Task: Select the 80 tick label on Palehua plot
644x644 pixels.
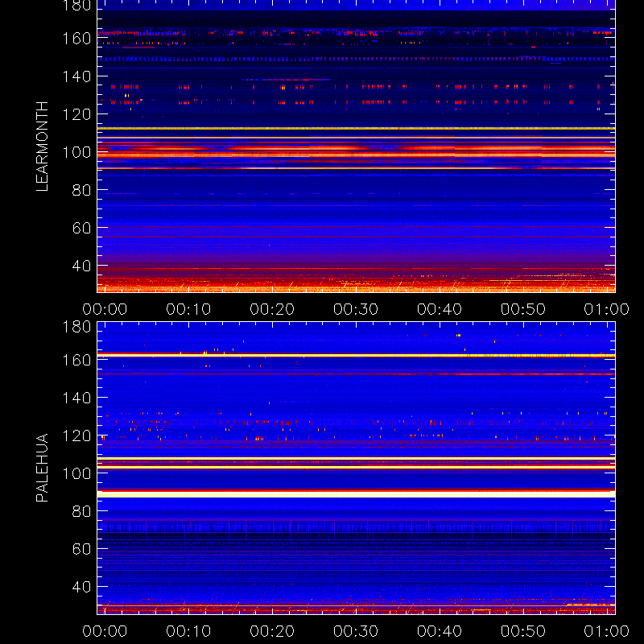Action: pyautogui.click(x=81, y=511)
